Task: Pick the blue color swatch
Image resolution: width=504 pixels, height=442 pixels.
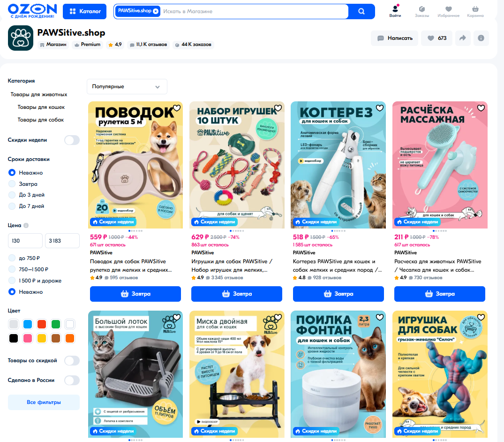Action: 28,324
